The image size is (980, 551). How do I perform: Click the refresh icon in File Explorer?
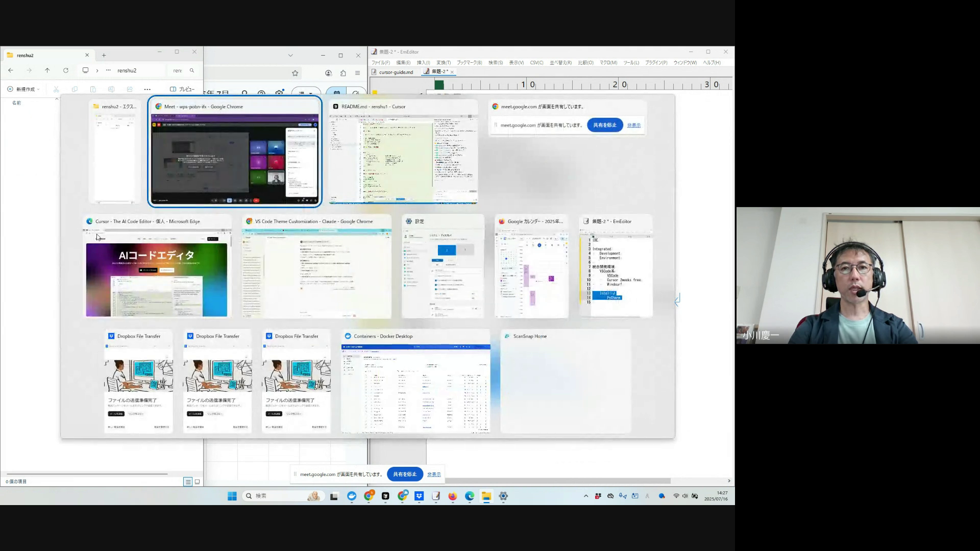pos(66,70)
